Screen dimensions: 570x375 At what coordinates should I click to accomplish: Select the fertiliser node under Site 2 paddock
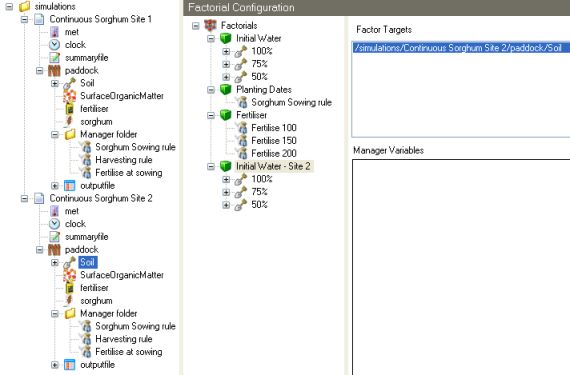(x=94, y=288)
